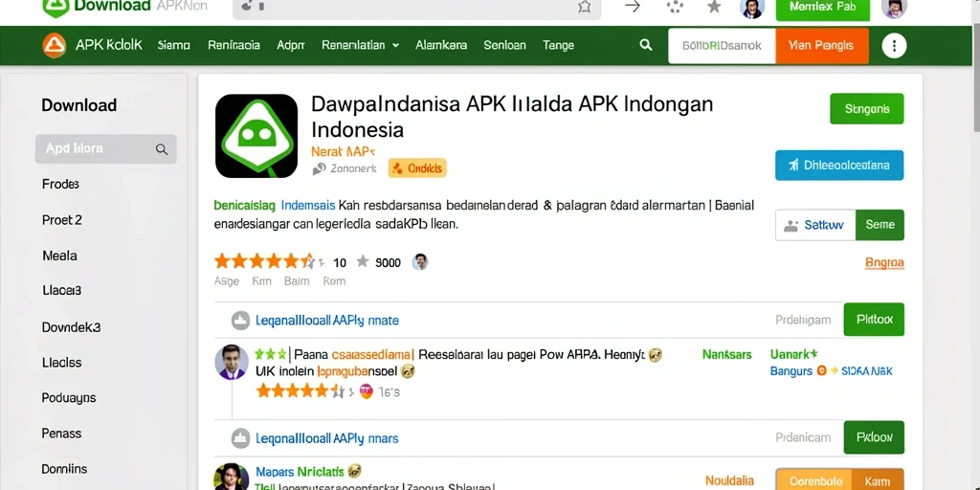This screenshot has width=980, height=490.
Task: Select Dovndek3 in the sidebar
Action: point(71,327)
